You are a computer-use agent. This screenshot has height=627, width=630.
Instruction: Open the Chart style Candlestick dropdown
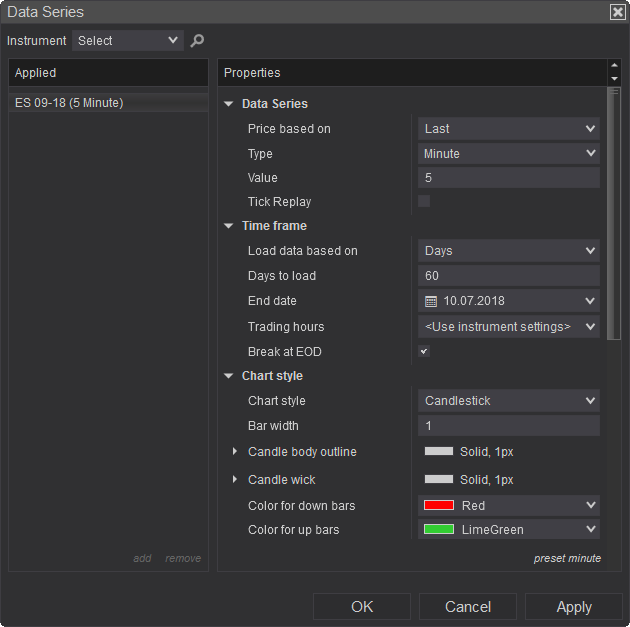508,401
